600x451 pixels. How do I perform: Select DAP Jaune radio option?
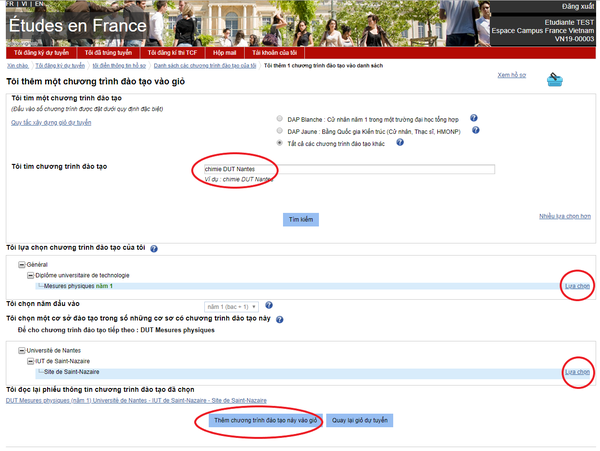[280, 131]
